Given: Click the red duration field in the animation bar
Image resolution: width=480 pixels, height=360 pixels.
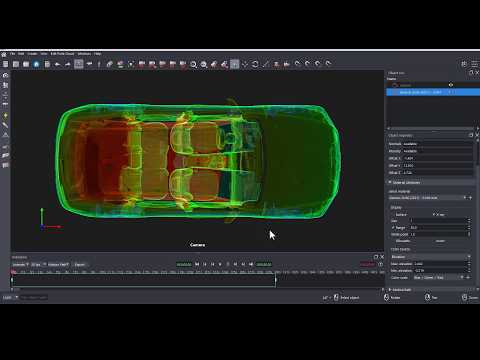Looking at the screenshot, I should coord(367,264).
